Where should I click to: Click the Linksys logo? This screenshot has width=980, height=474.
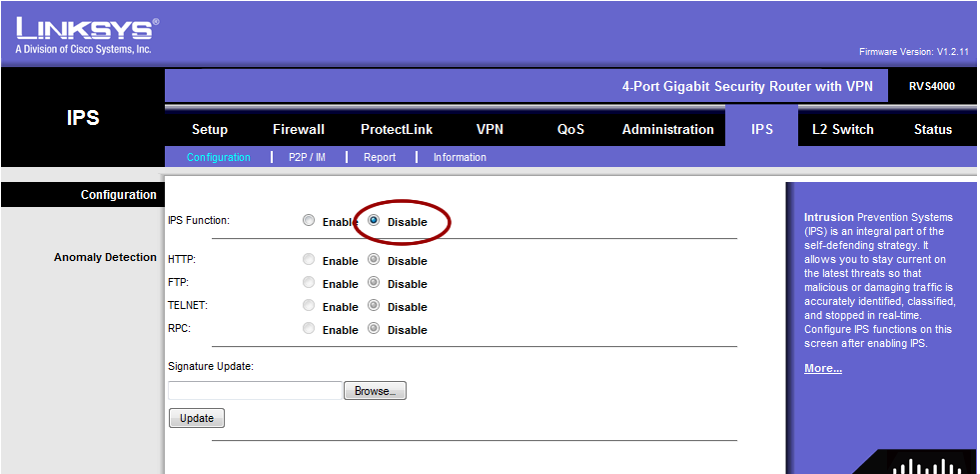pos(87,36)
